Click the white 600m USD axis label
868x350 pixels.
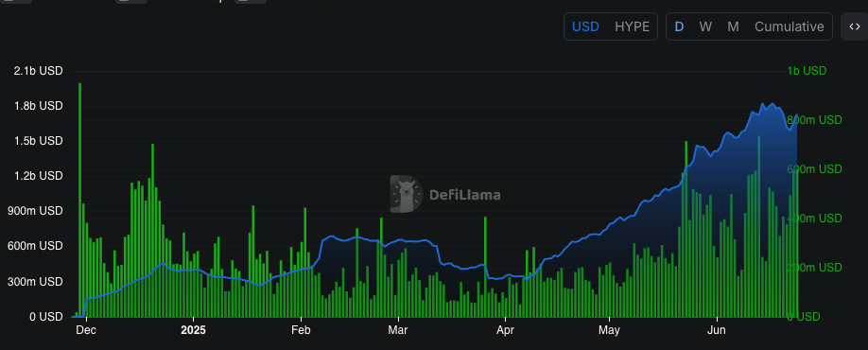click(x=34, y=246)
